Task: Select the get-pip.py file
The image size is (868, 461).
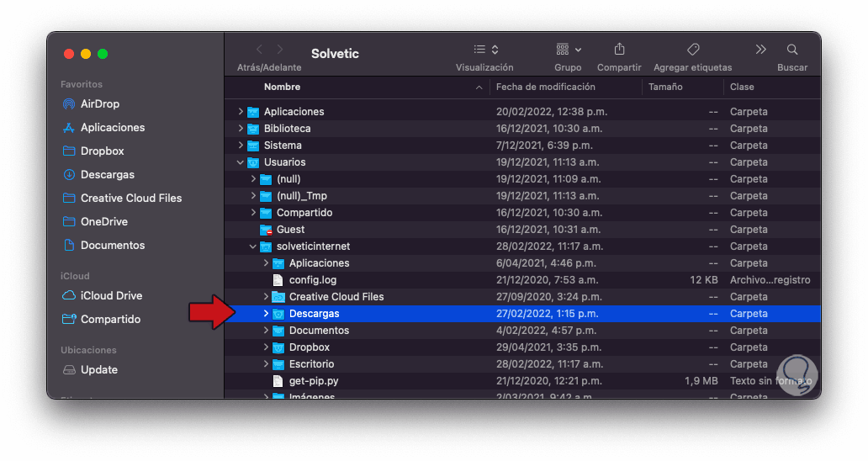Action: pos(313,381)
